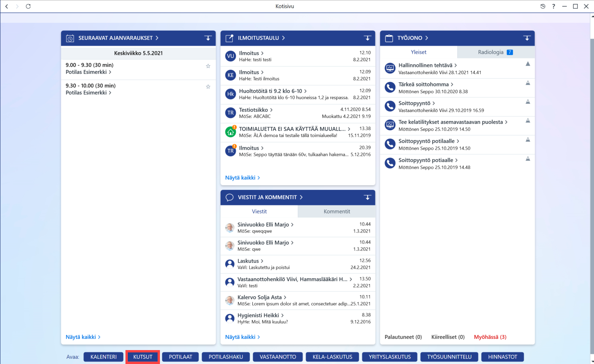Click Näytä kaikki under Ilmoitustaulu

pyautogui.click(x=242, y=178)
